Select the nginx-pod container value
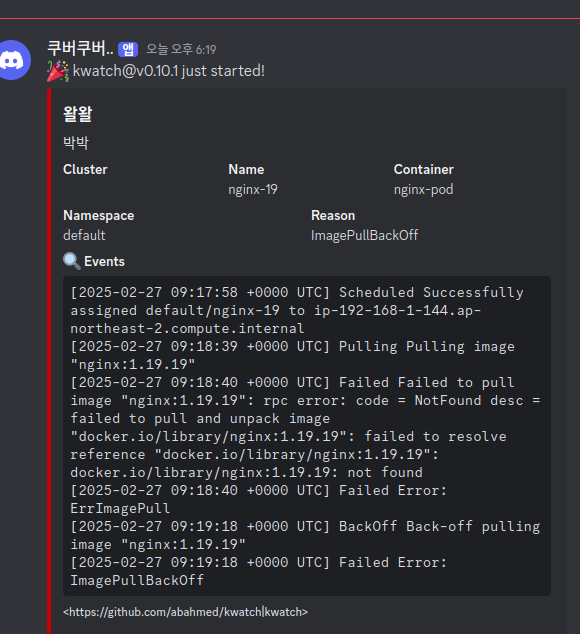The height and width of the screenshot is (634, 580). tap(423, 189)
